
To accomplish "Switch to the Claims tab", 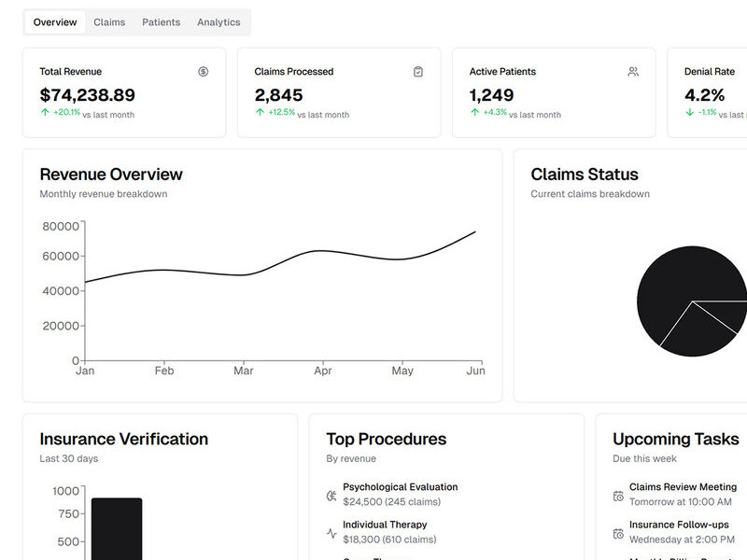I will click(x=109, y=22).
